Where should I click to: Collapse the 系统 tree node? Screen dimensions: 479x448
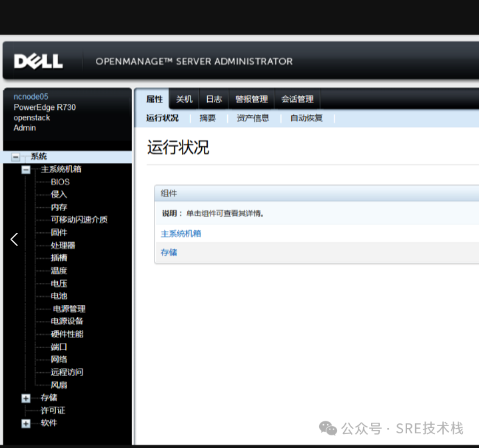[15, 157]
